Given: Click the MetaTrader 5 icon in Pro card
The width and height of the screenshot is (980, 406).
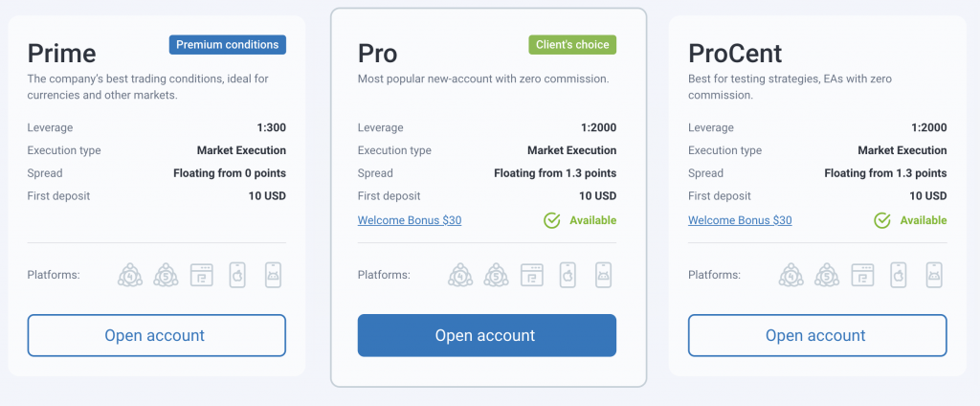Looking at the screenshot, I should (x=497, y=275).
